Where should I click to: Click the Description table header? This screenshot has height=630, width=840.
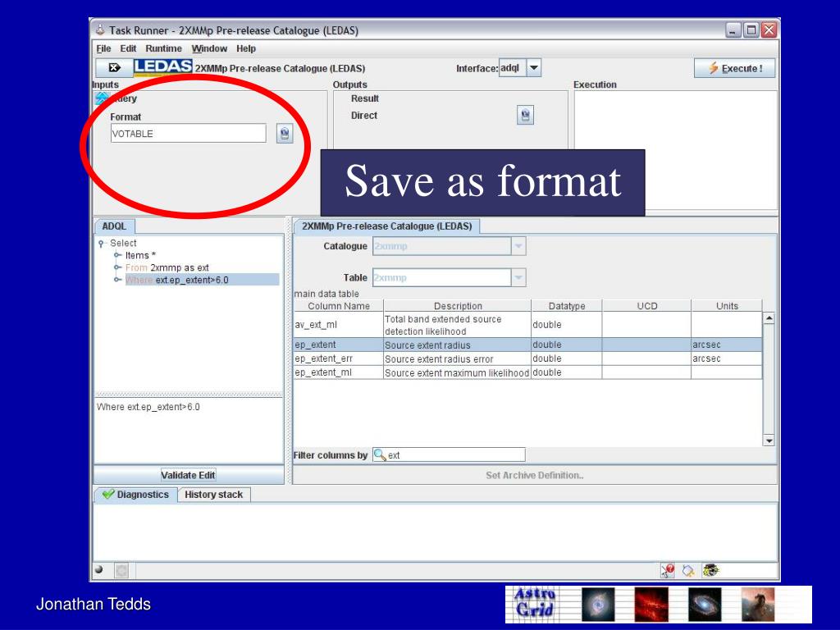tap(458, 306)
